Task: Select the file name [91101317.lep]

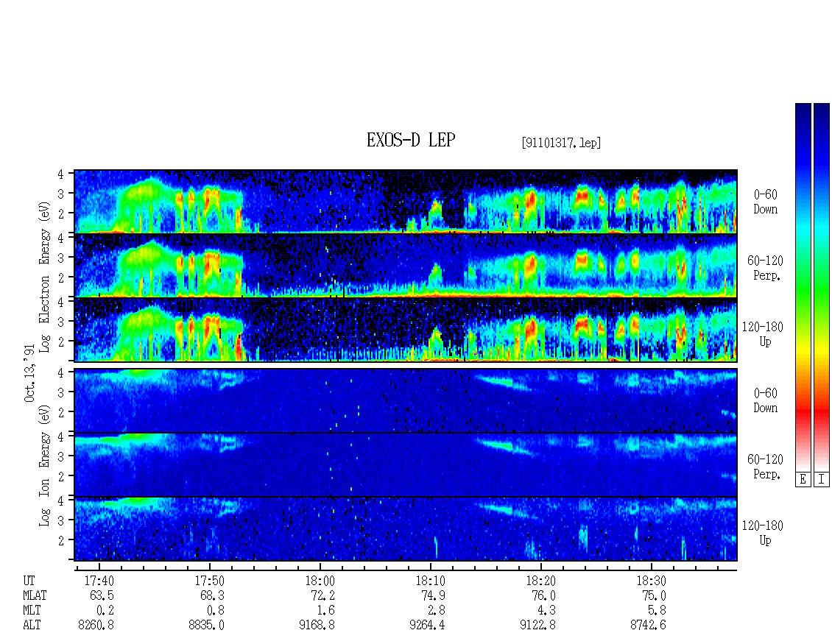Action: pyautogui.click(x=561, y=143)
